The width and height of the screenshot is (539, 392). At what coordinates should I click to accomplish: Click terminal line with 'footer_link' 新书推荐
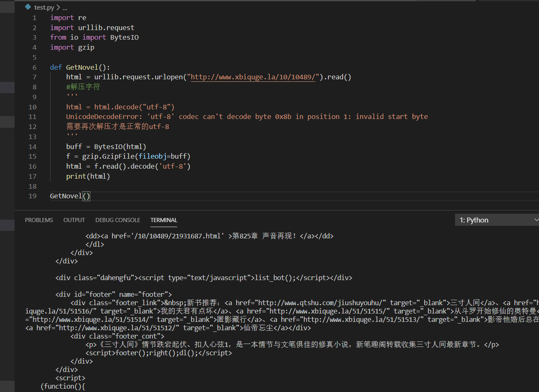pyautogui.click(x=305, y=303)
